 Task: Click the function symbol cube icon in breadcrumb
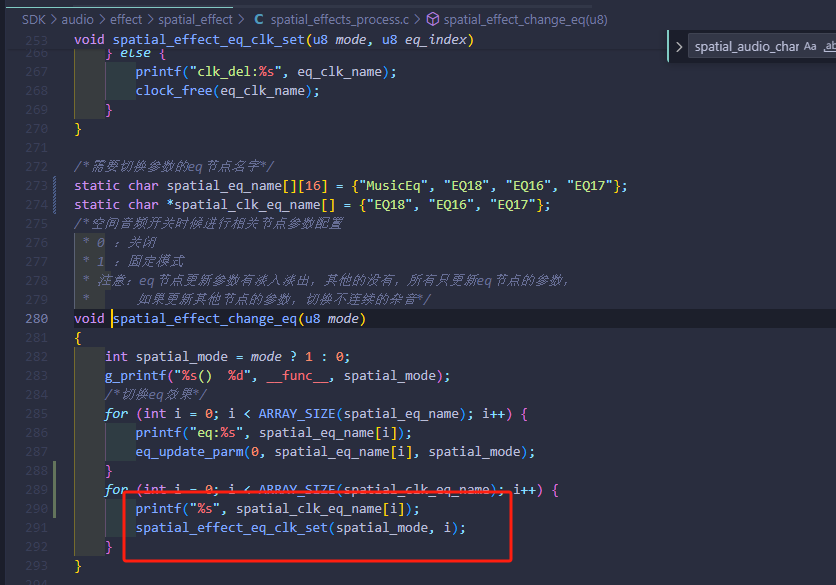[433, 20]
